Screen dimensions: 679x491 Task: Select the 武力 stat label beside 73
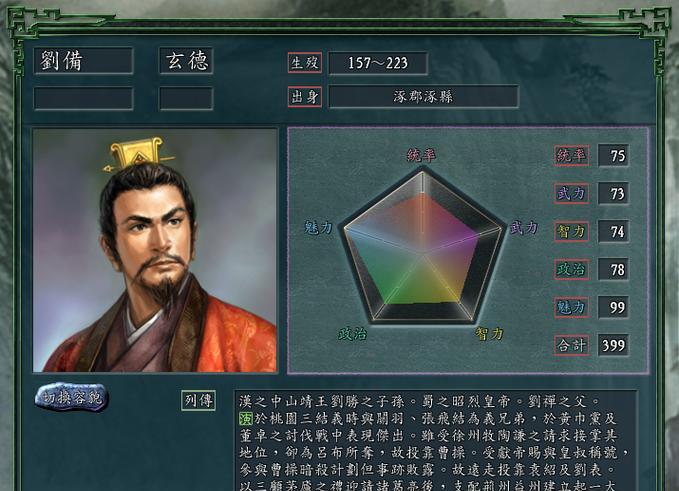(572, 193)
